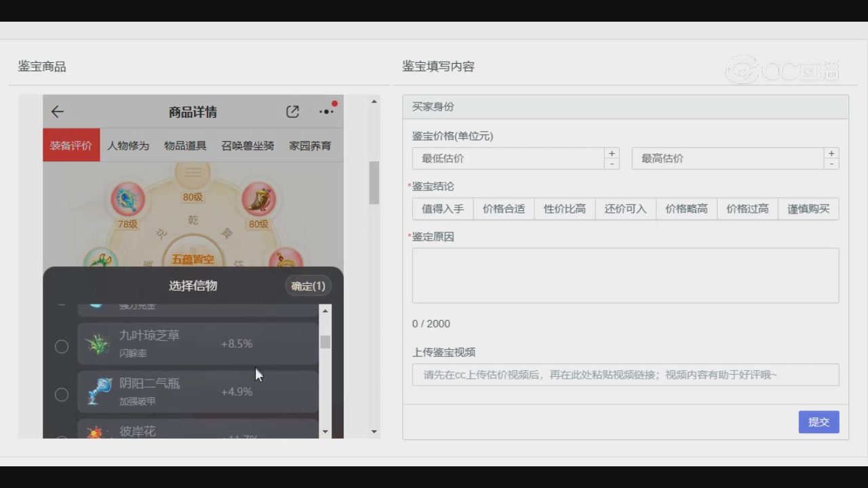Choose the 值得入手 conclusion
The width and height of the screenshot is (868, 488).
point(443,209)
